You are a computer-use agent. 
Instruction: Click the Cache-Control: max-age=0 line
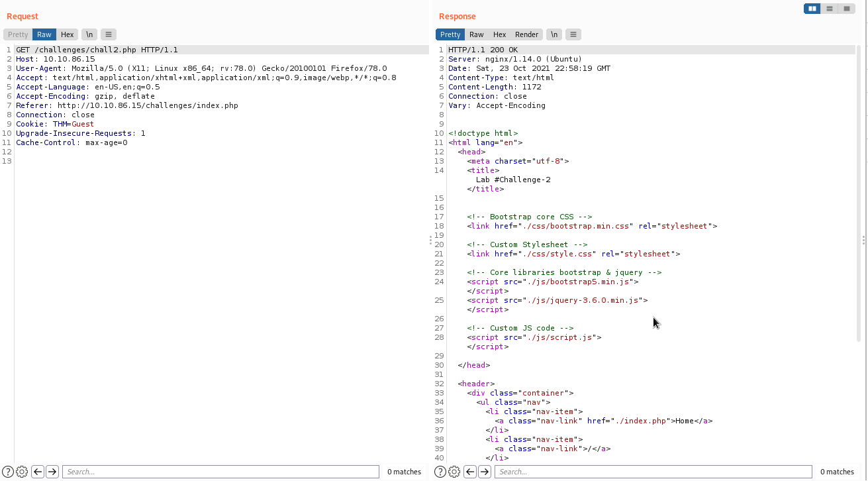click(72, 142)
